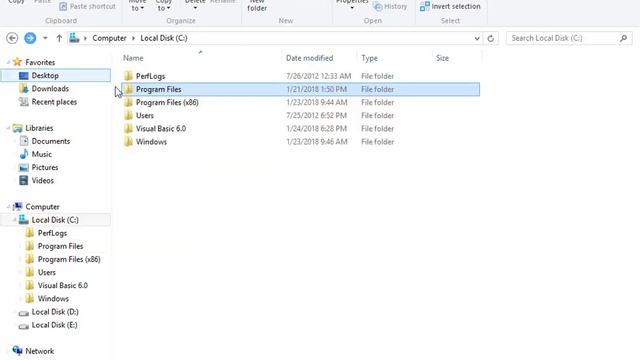Collapse the Libraries section
The width and height of the screenshot is (640, 360).
(x=8, y=128)
